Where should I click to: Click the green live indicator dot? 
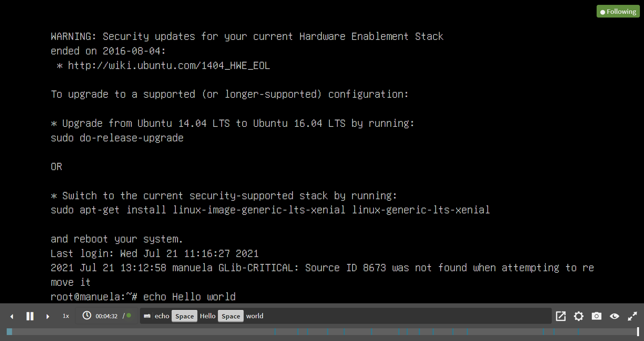click(x=129, y=316)
